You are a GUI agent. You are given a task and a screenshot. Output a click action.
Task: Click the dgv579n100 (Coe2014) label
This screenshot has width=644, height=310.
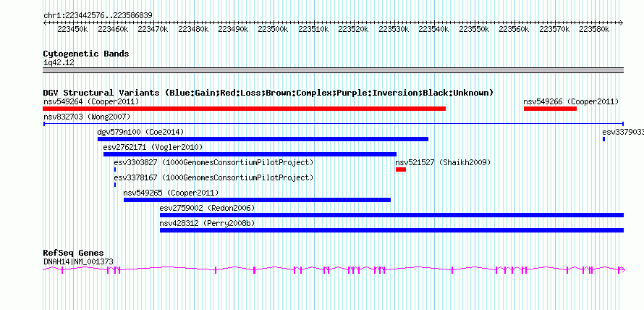[140, 132]
